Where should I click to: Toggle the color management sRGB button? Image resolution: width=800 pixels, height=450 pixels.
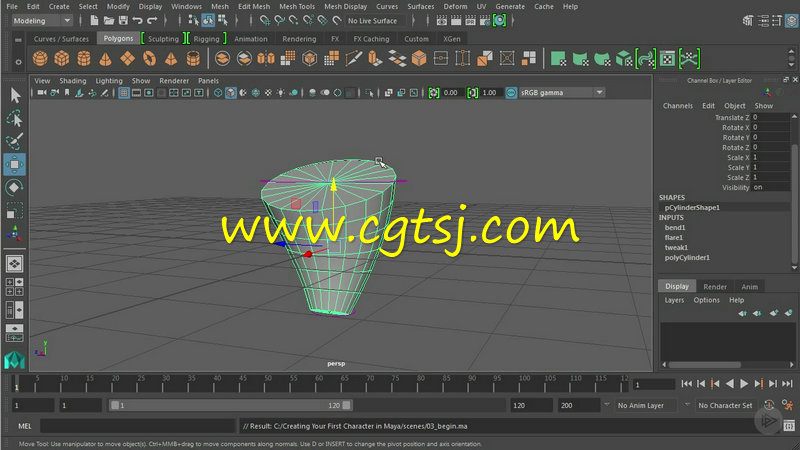click(511, 92)
